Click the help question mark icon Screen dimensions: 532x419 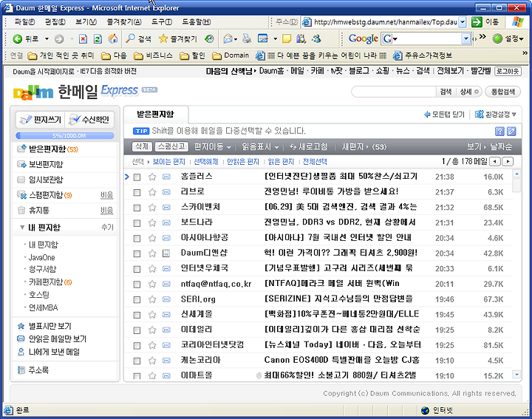(499, 132)
